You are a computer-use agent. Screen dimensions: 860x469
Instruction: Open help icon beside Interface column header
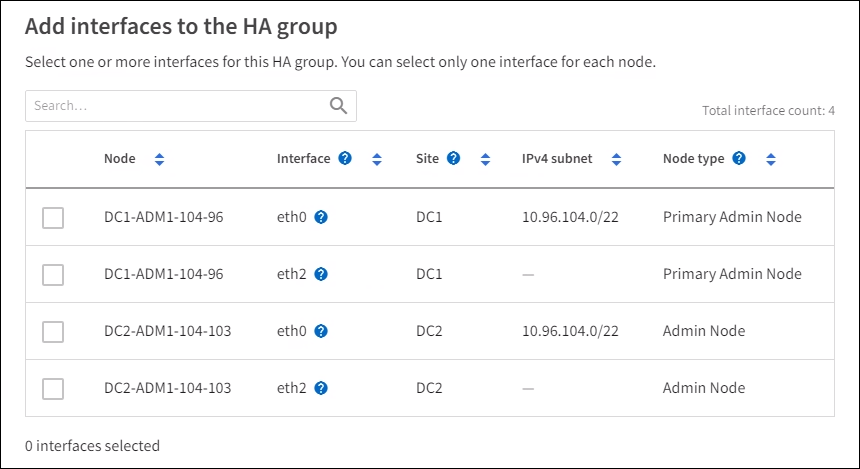(x=345, y=159)
